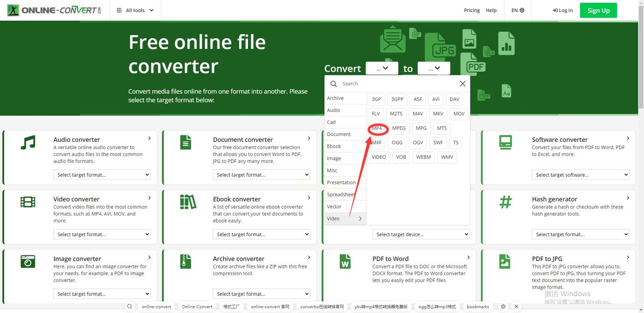Viewport: 644px width, 313px height.
Task: Choose the 3GP format
Action: click(x=376, y=99)
